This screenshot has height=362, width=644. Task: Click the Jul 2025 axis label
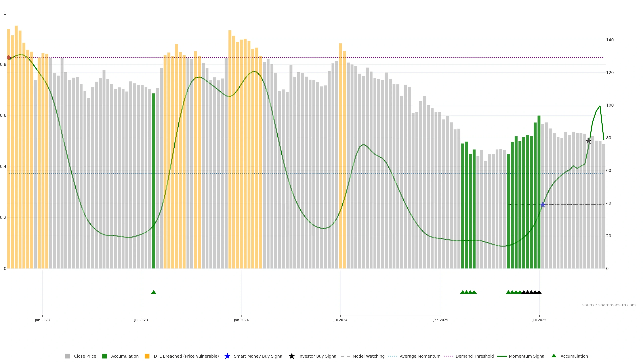pos(539,320)
